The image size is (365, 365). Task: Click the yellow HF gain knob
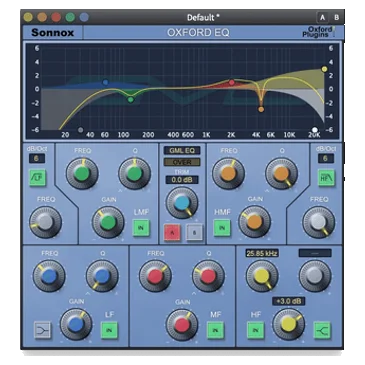coord(289,324)
